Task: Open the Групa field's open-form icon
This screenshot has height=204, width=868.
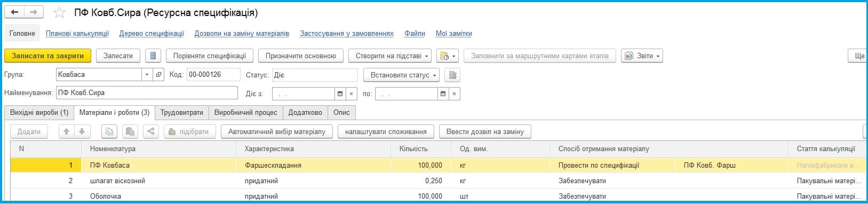Action: click(x=158, y=75)
